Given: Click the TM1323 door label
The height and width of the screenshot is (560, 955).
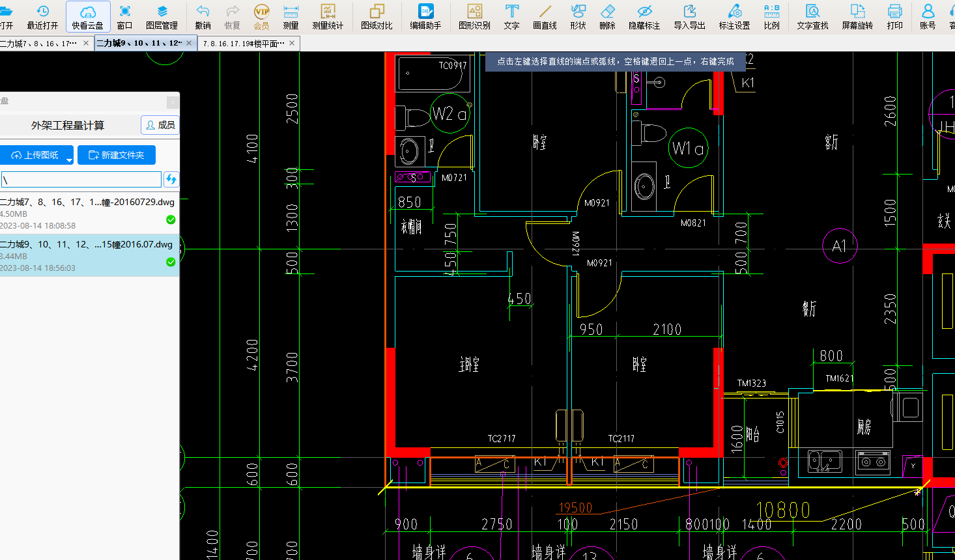Looking at the screenshot, I should tap(752, 384).
